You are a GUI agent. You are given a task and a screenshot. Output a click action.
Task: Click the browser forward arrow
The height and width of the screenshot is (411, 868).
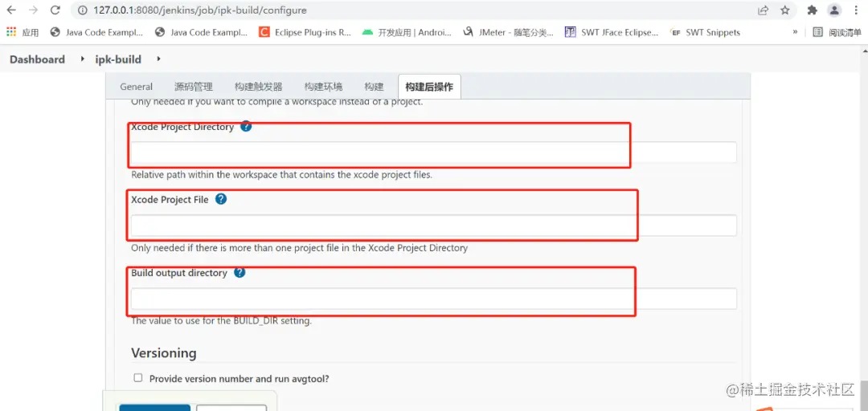point(33,10)
